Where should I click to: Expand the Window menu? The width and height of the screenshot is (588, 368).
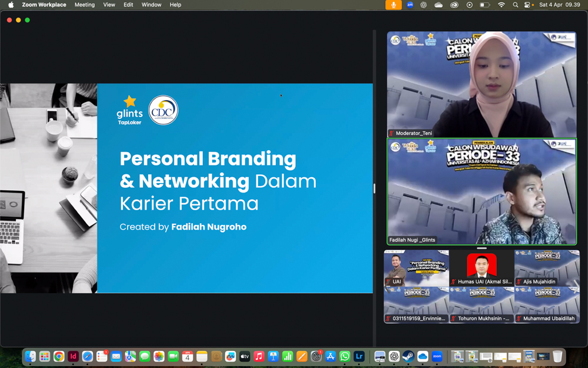coord(151,5)
